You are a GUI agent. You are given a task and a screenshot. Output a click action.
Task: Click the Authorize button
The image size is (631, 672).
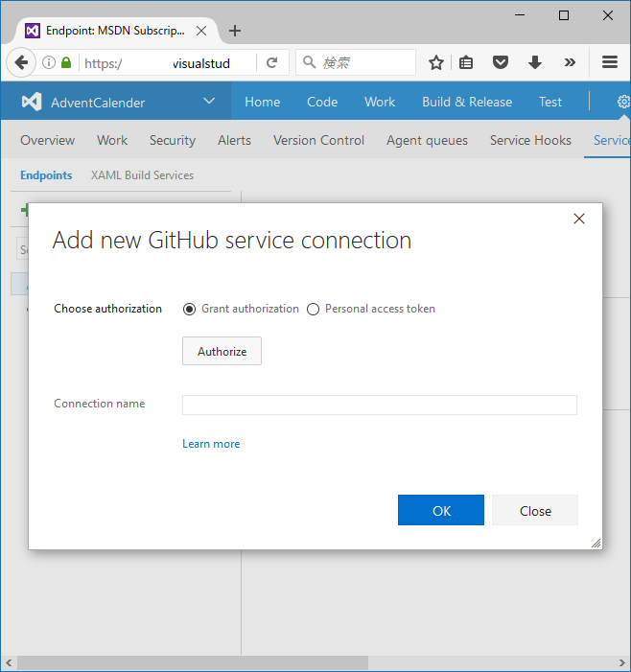pos(222,351)
